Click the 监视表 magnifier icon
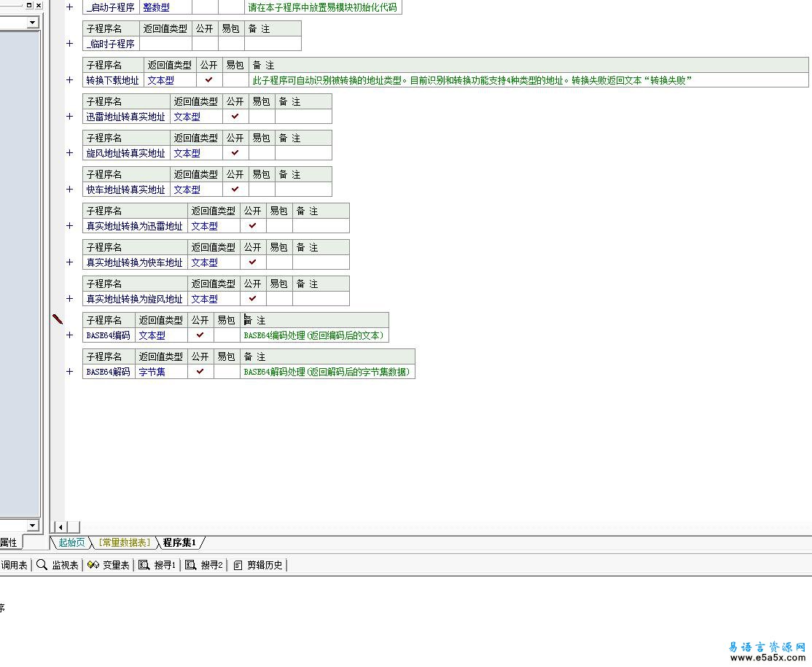The height and width of the screenshot is (667, 812). tap(42, 564)
